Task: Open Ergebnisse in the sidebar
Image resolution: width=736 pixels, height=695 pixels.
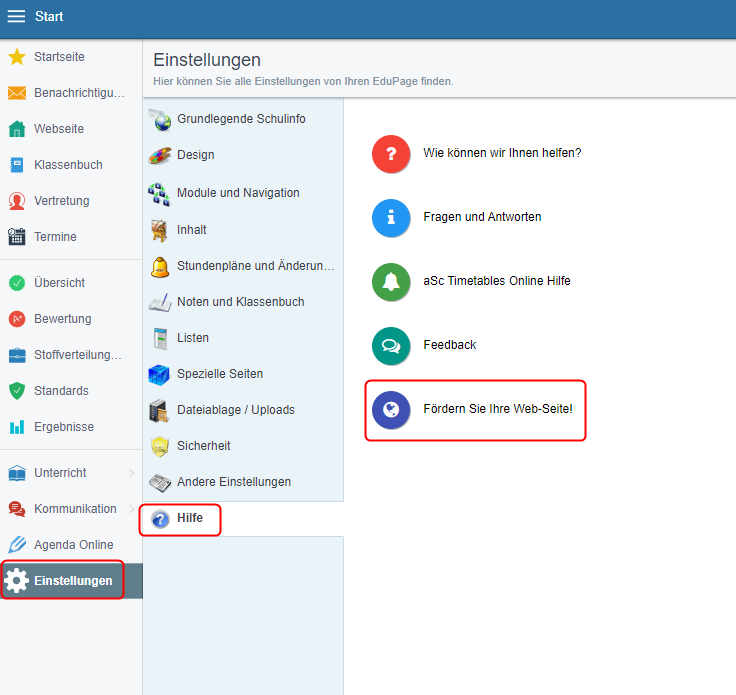Action: (71, 427)
